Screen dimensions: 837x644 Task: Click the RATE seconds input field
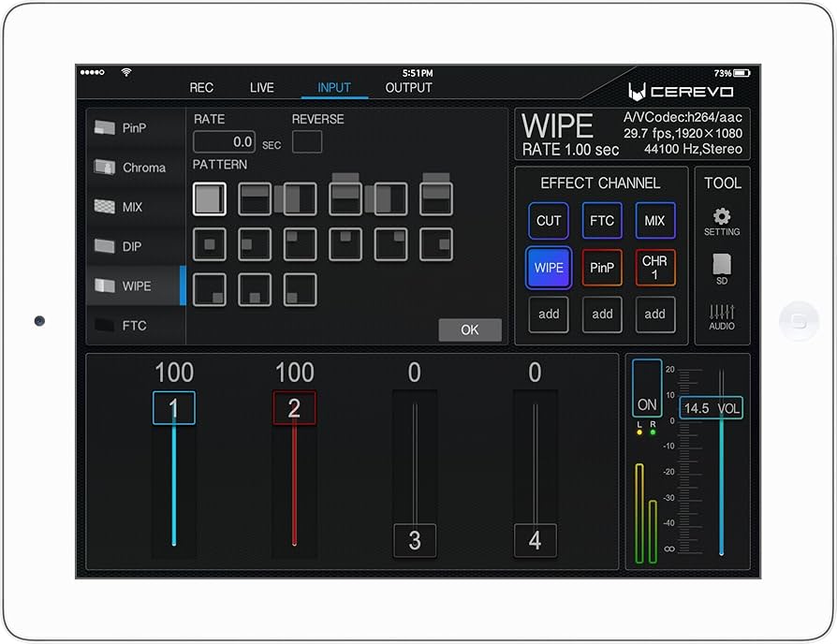click(x=224, y=142)
